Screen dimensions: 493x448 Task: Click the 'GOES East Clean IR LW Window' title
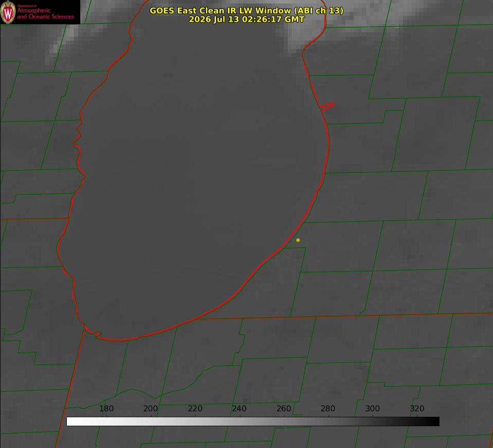pos(247,10)
